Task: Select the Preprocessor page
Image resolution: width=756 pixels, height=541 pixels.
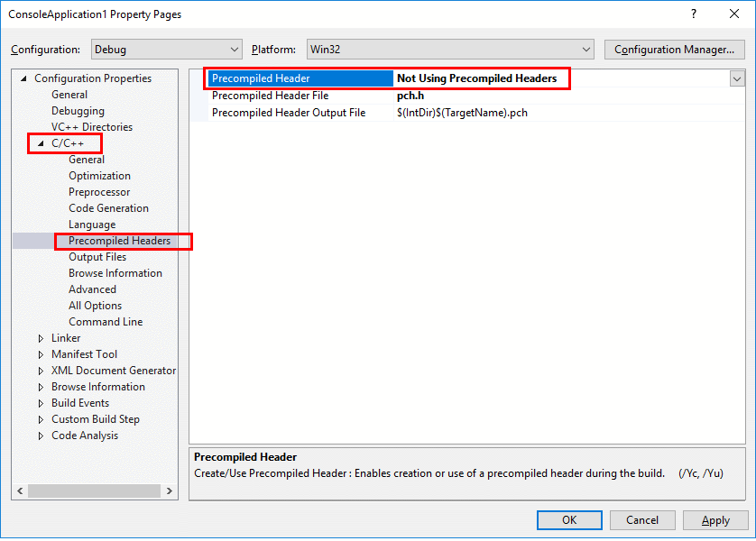Action: click(x=100, y=191)
